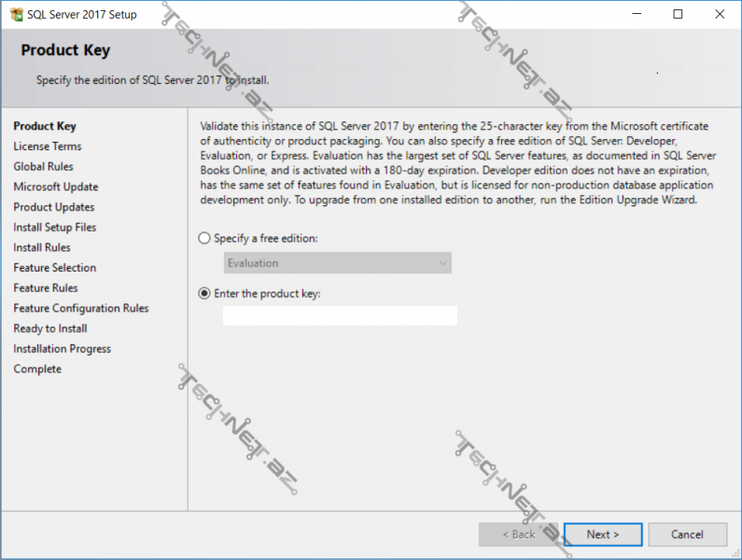Select the Ready to Install step
Image resolution: width=742 pixels, height=560 pixels.
50,329
